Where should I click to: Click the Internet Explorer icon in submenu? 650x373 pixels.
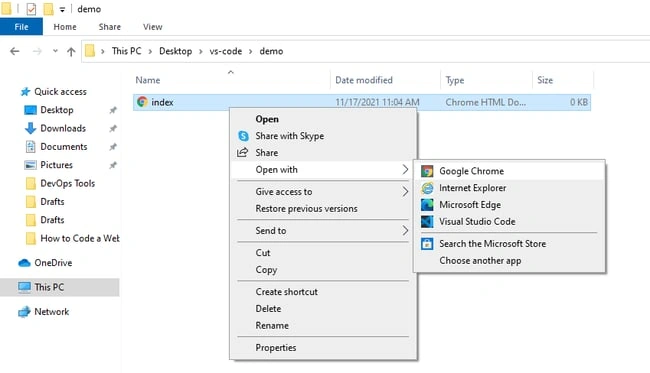(427, 188)
